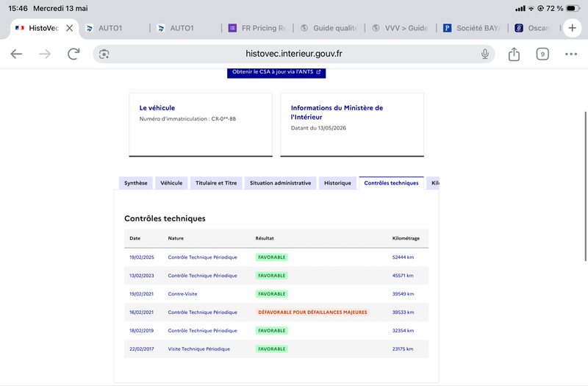
Task: Go back using the browser back arrow
Action: [x=16, y=54]
